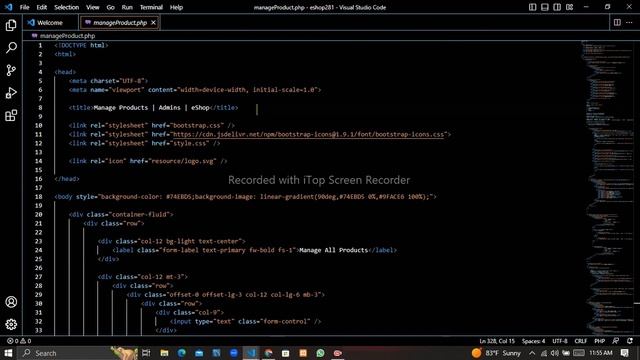This screenshot has height=360, width=640.
Task: Open Google Chrome from the taskbar
Action: (x=268, y=353)
